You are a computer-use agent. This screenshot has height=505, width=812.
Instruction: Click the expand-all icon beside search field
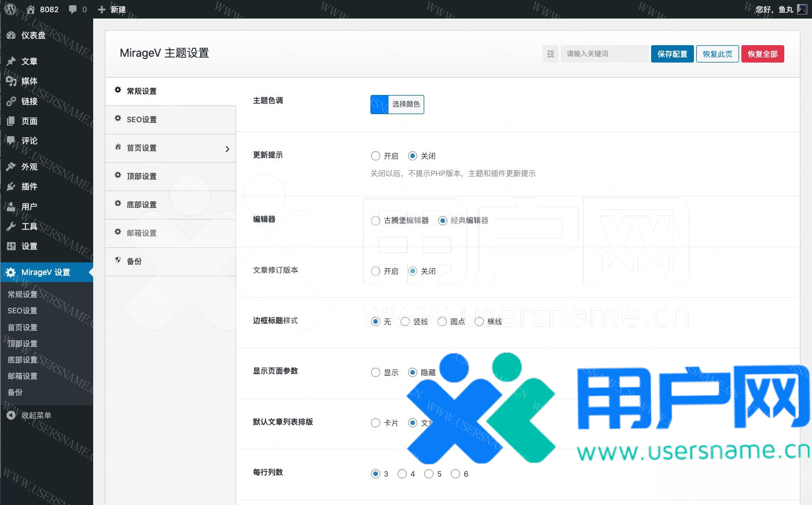[550, 54]
